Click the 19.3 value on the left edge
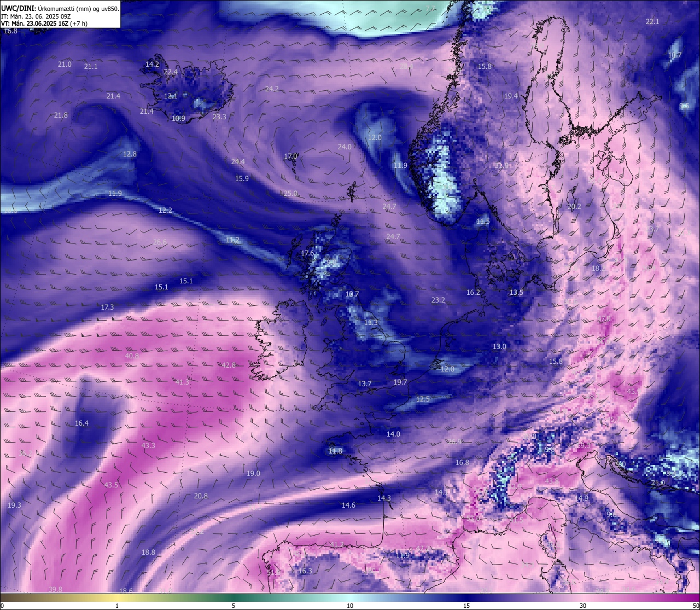Screen dimensions: 700x610 click(14, 505)
